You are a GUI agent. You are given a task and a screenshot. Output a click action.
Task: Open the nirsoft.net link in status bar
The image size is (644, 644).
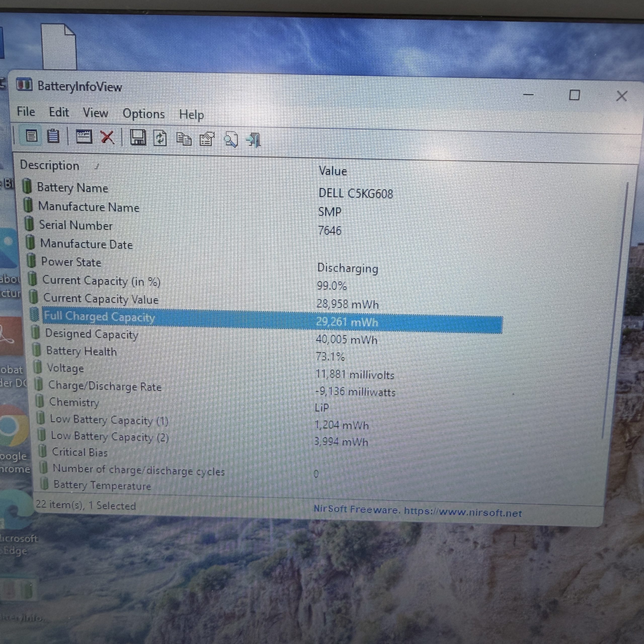click(x=463, y=512)
